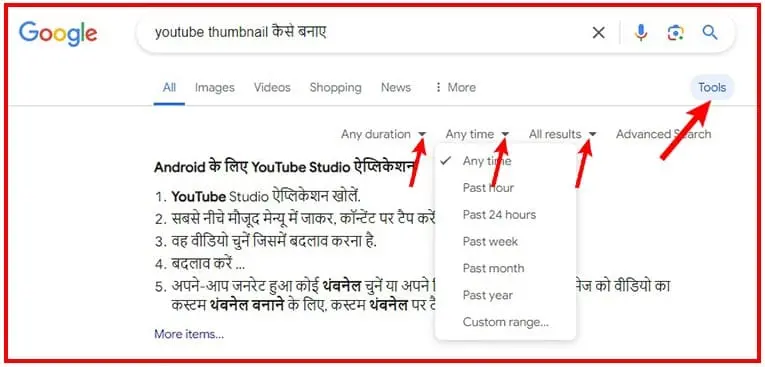Click the More items... link
This screenshot has height=367, width=765.
(x=189, y=334)
